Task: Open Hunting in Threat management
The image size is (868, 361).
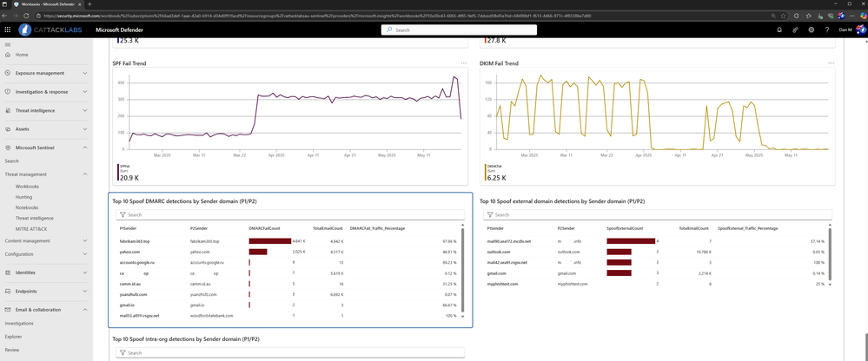Action: [x=23, y=197]
